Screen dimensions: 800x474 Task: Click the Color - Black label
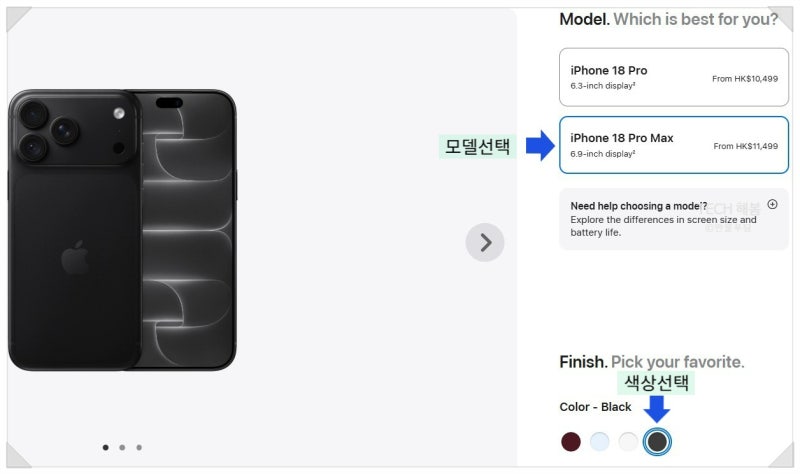coord(595,407)
